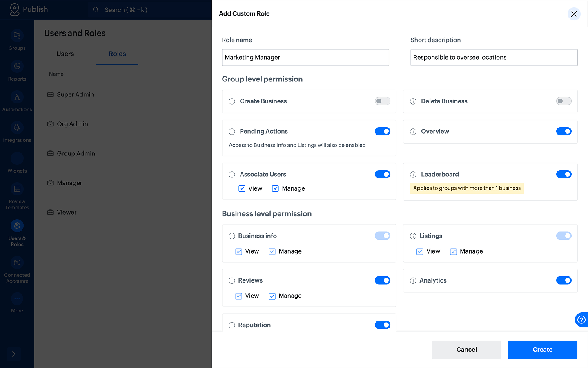Click the Publish logo icon

point(15,9)
